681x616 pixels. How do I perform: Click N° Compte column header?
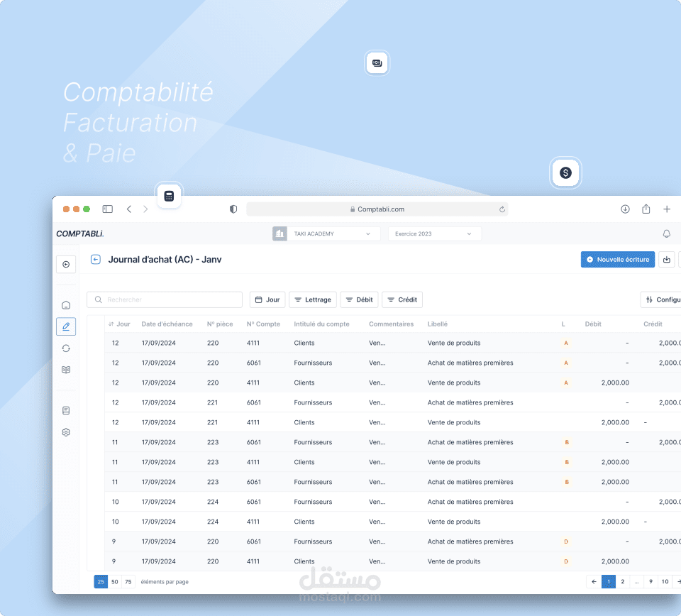coord(263,324)
